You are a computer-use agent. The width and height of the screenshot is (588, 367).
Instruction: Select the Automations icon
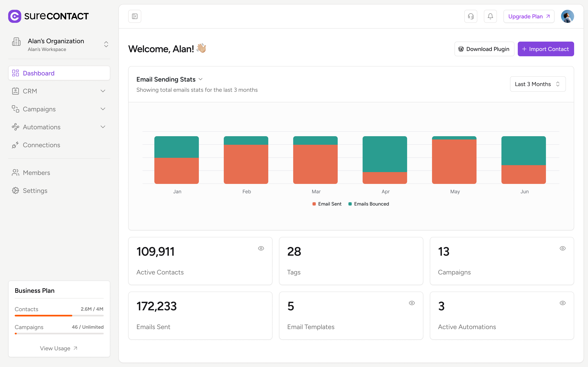[16, 127]
